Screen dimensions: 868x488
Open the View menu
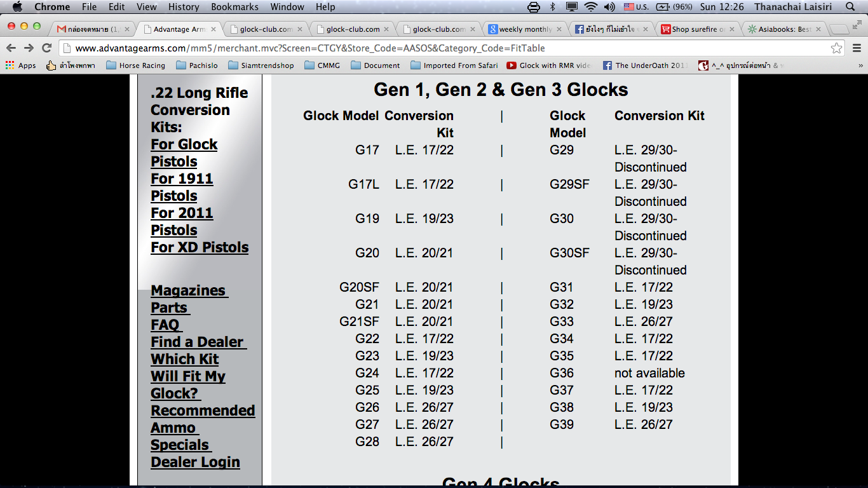point(146,7)
